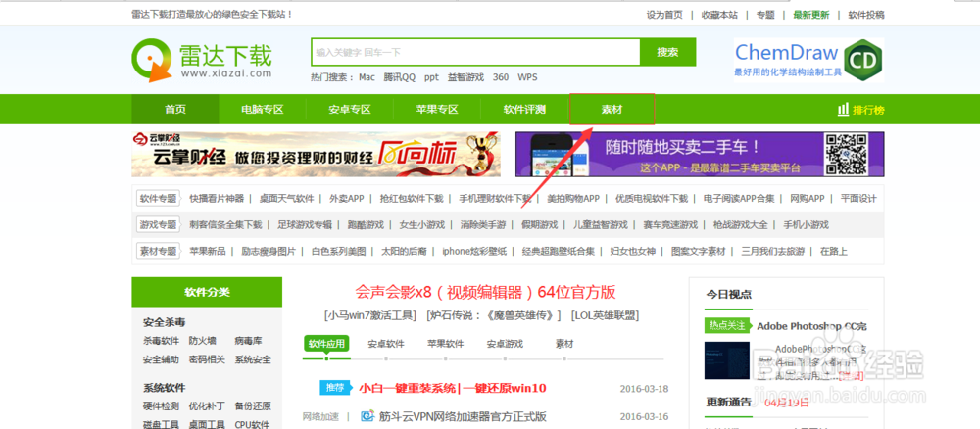Click the 网络加速 category label
Viewport: 980px width, 429px height.
tap(320, 416)
